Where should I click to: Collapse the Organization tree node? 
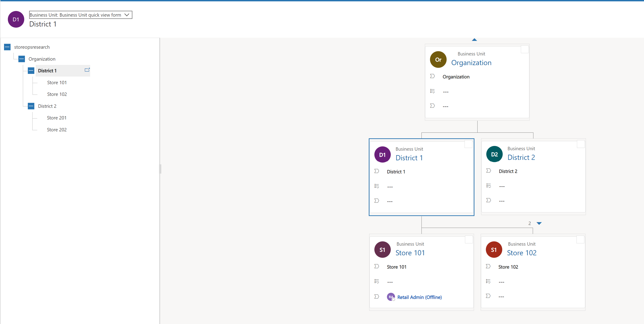pos(22,59)
